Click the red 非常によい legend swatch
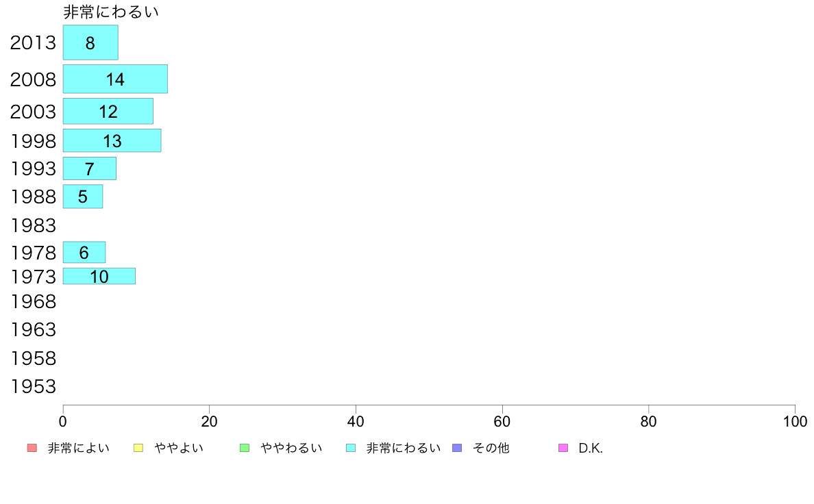The height and width of the screenshot is (504, 814). tap(32, 448)
